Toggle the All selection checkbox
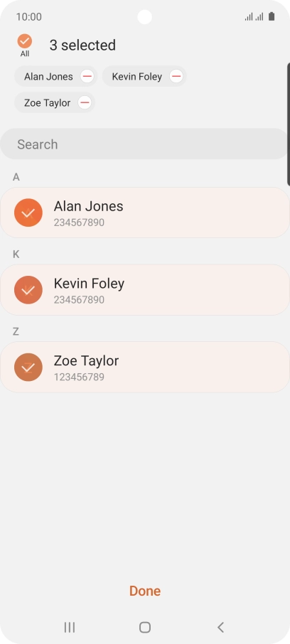Screen dimensions: 290x644 pyautogui.click(x=25, y=41)
